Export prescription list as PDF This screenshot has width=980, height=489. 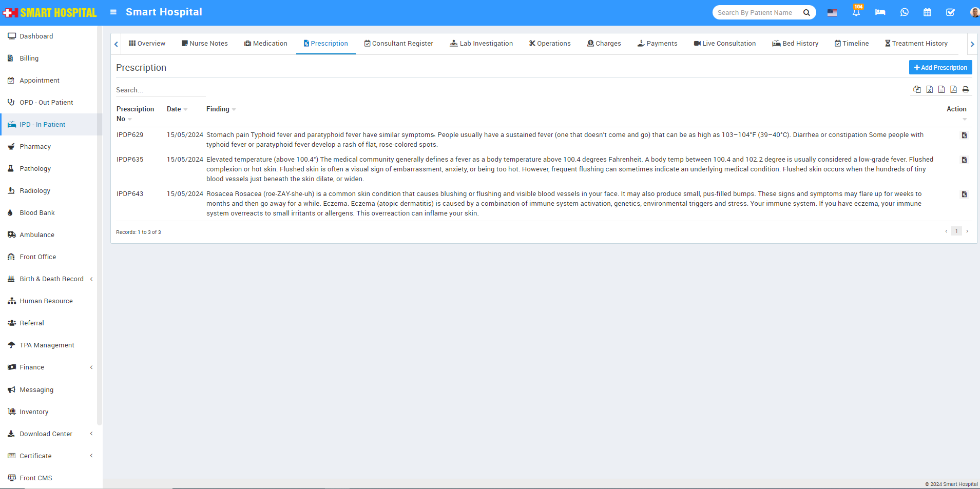953,90
